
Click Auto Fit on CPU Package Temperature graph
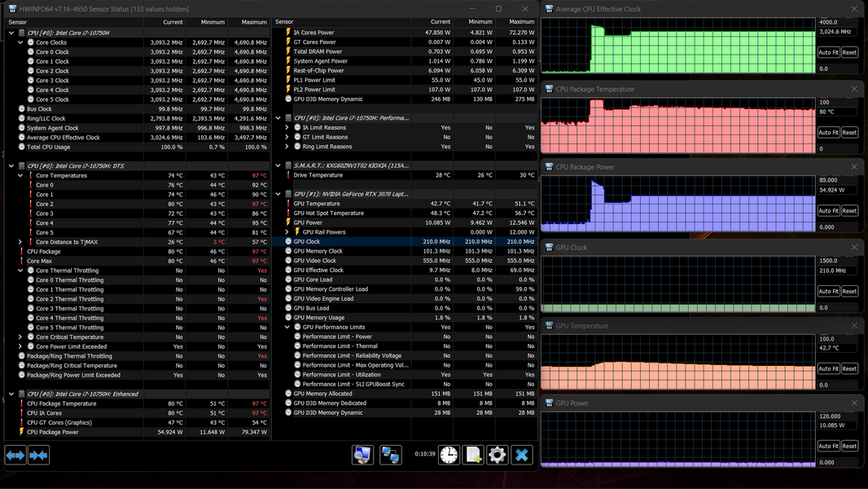828,132
